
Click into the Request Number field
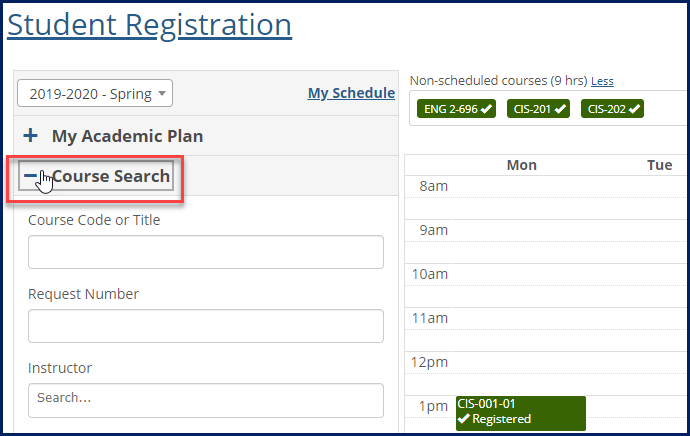206,326
